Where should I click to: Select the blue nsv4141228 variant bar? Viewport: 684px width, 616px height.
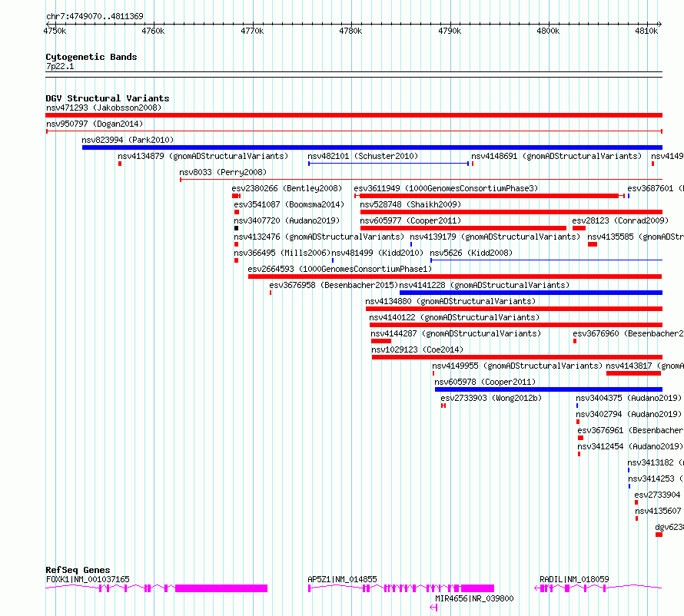tap(531, 293)
